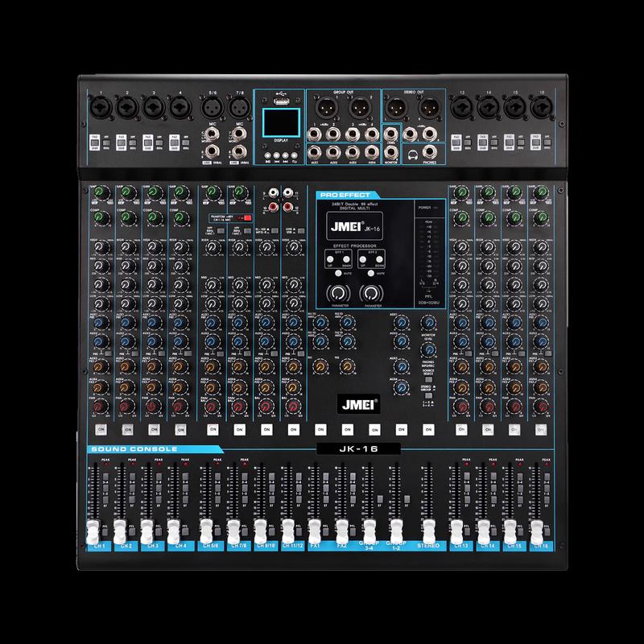Click the USB icon above the display screen
The width and height of the screenshot is (644, 644).
pyautogui.click(x=280, y=93)
